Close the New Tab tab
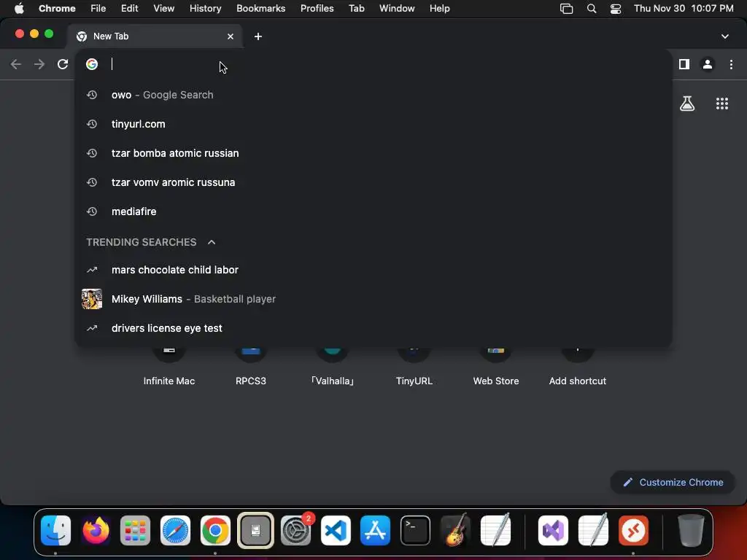Image resolution: width=747 pixels, height=560 pixels. (231, 36)
